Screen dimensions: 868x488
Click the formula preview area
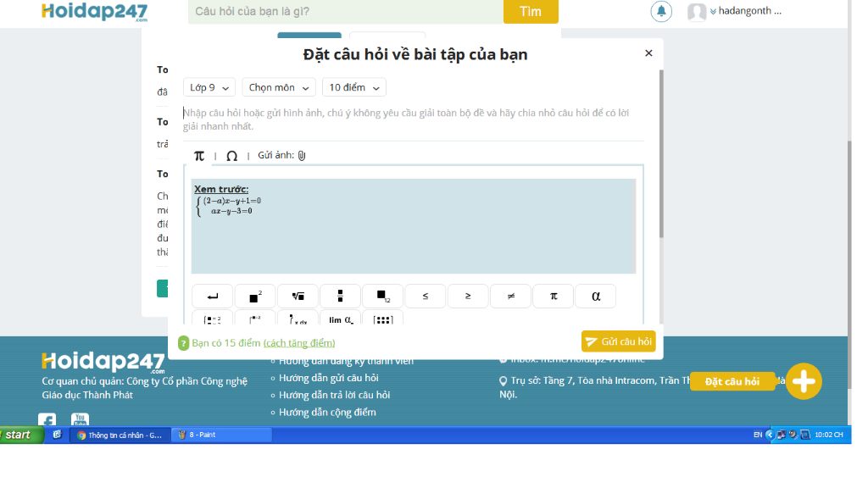pyautogui.click(x=414, y=225)
